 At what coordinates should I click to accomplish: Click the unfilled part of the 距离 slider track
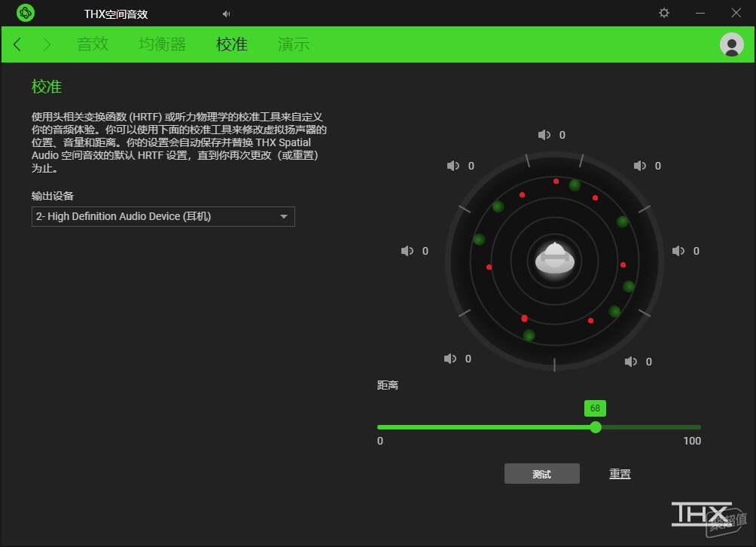point(651,427)
